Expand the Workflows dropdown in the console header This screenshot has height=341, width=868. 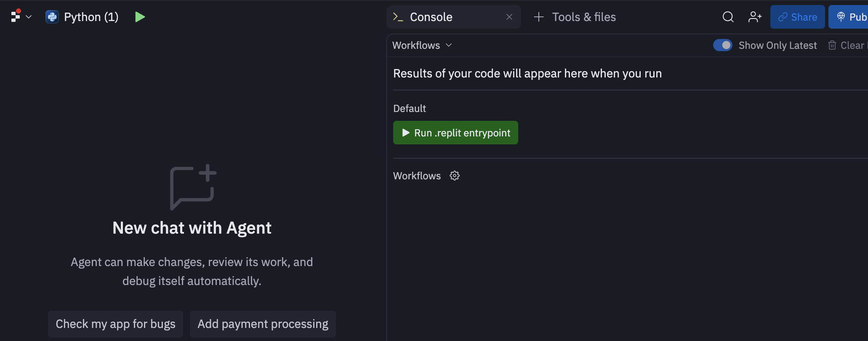pyautogui.click(x=422, y=45)
